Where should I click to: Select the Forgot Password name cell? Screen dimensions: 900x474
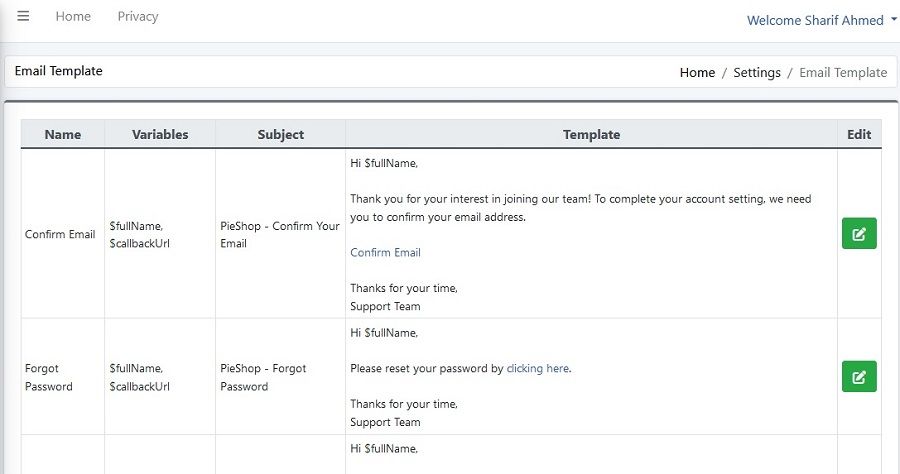[x=49, y=377]
